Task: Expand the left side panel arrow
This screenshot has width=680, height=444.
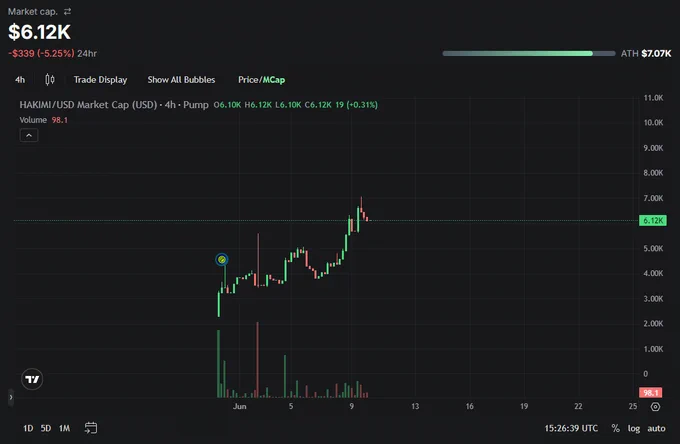Action: coord(11,397)
